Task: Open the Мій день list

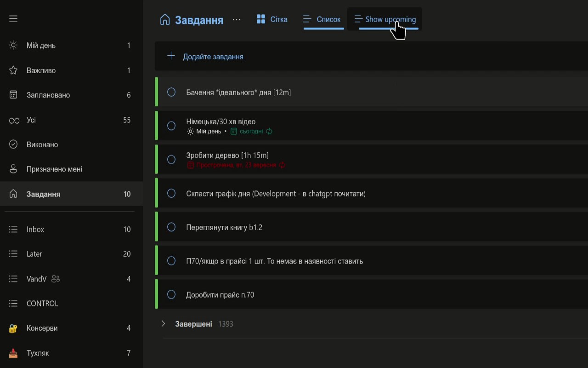Action: (71, 46)
